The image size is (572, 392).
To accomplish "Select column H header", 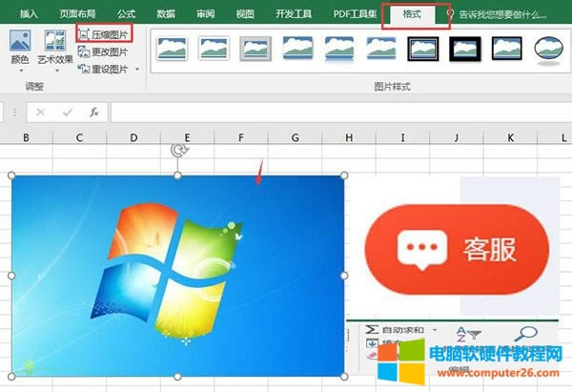I will (349, 137).
